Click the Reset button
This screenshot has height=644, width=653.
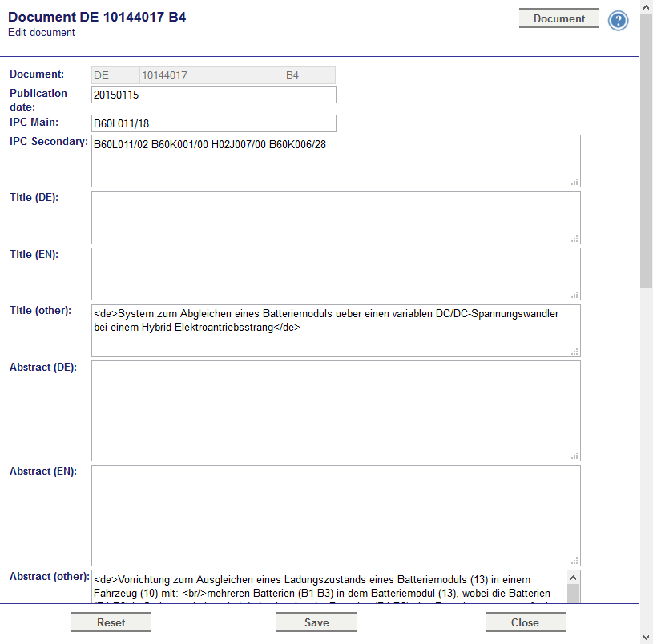pyautogui.click(x=111, y=622)
